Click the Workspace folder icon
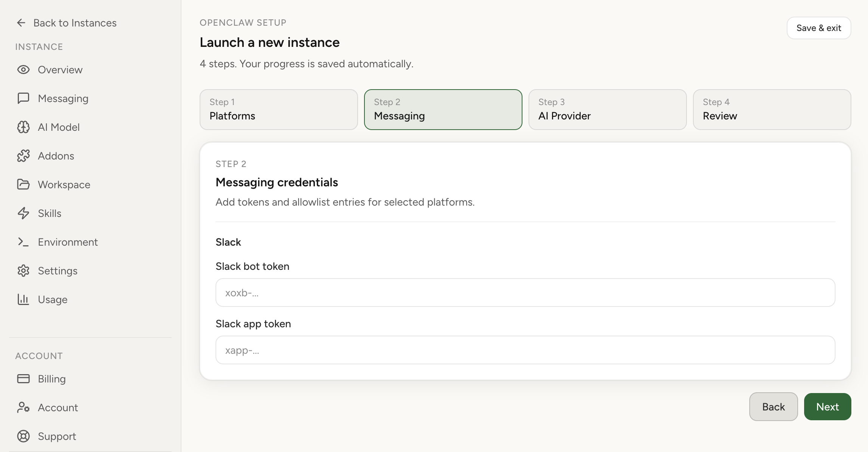Screen dimensions: 868x452 click(23, 185)
